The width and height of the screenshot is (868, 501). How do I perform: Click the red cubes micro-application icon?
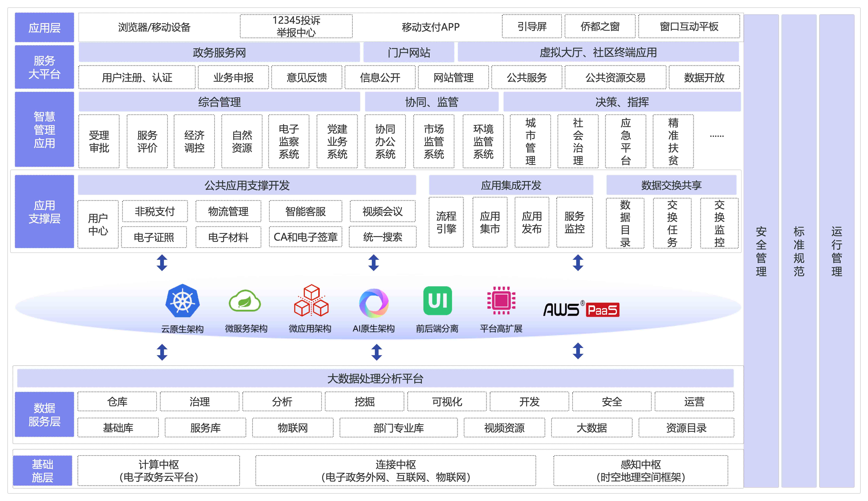coord(311,301)
